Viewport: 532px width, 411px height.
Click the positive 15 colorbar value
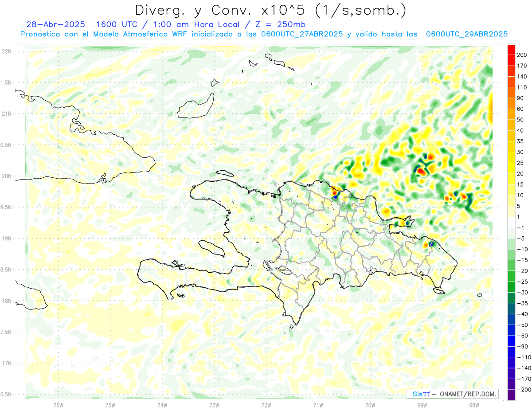pos(520,184)
